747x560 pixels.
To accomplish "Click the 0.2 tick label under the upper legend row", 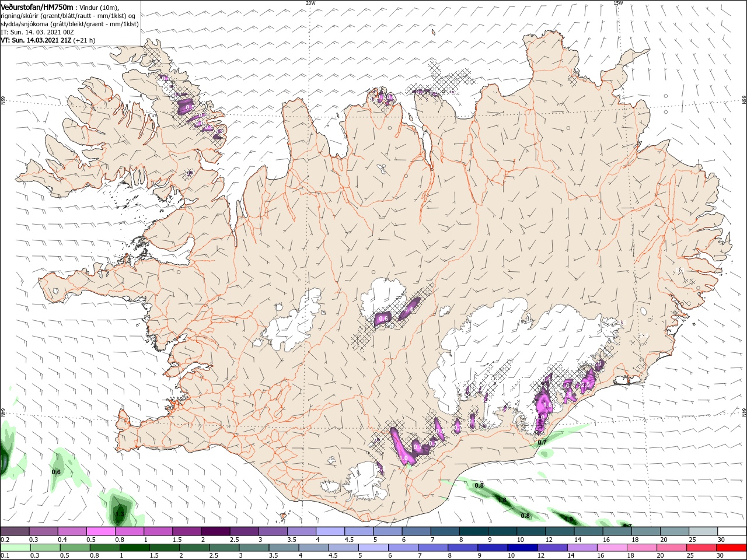I will [x=5, y=540].
